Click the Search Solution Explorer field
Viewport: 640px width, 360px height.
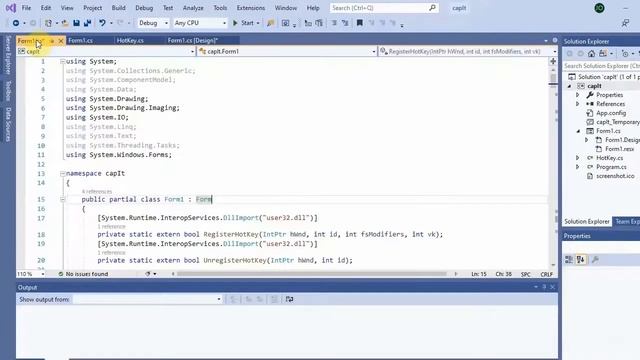(x=601, y=66)
